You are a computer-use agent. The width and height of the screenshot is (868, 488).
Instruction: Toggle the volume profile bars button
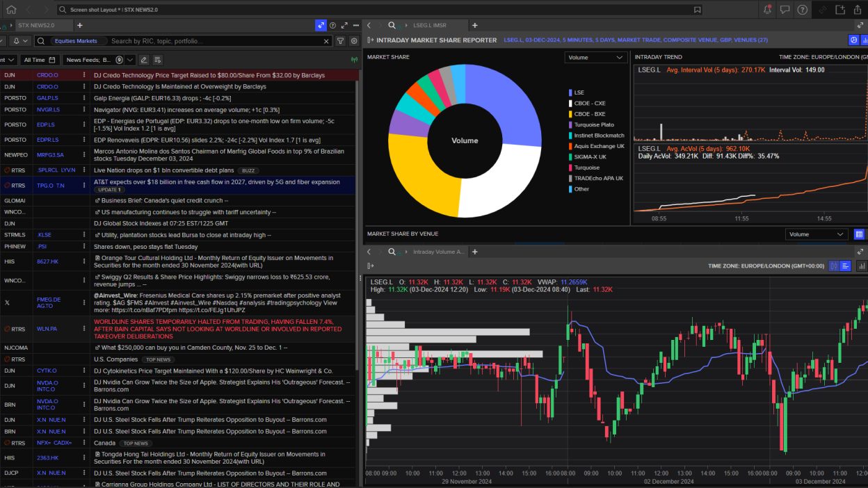(x=846, y=266)
